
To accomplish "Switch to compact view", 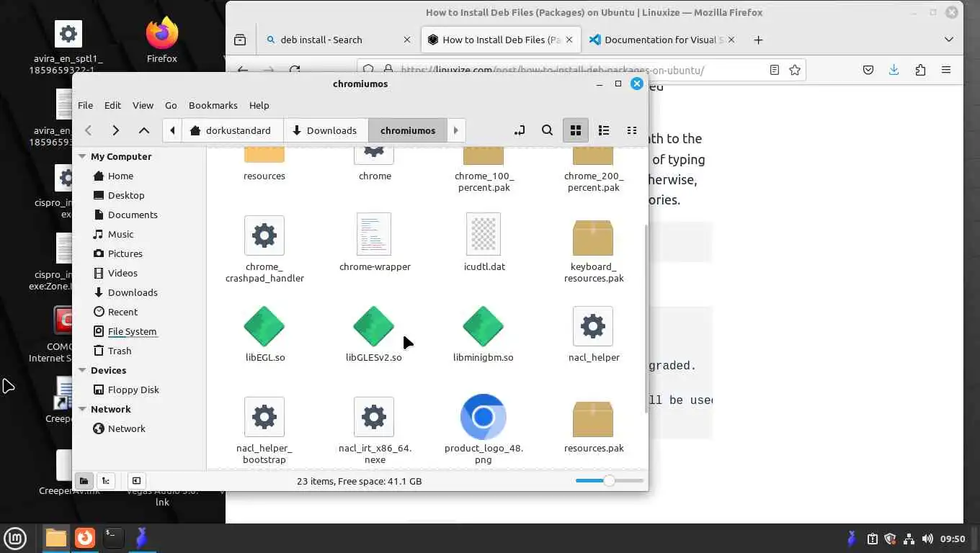I will 632,130.
